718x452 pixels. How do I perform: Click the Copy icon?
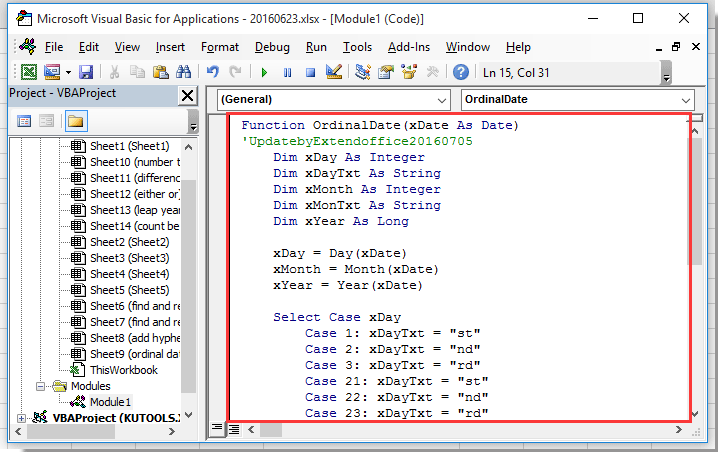pos(137,72)
